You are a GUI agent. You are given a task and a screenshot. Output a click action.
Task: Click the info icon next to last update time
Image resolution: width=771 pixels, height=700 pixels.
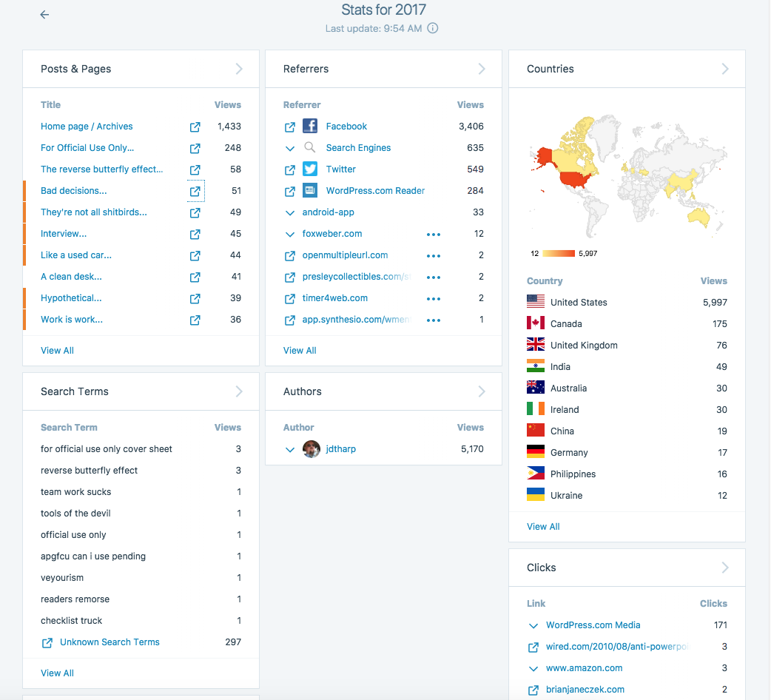432,28
